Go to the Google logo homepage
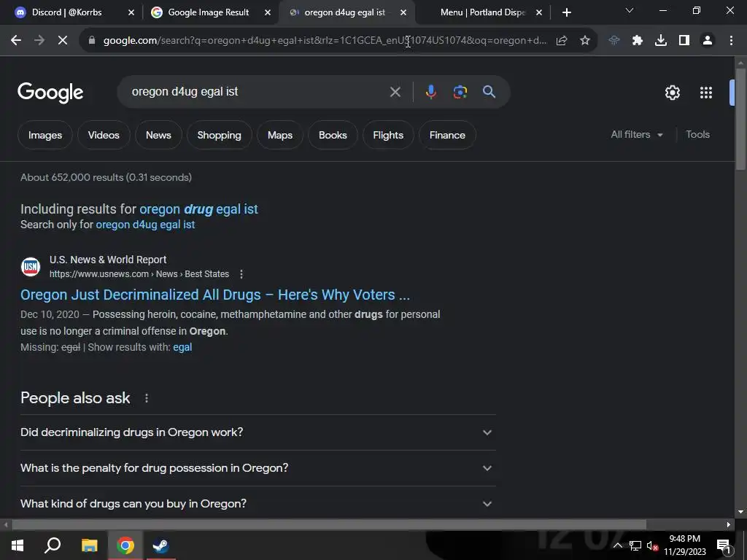The height and width of the screenshot is (560, 747). point(50,93)
